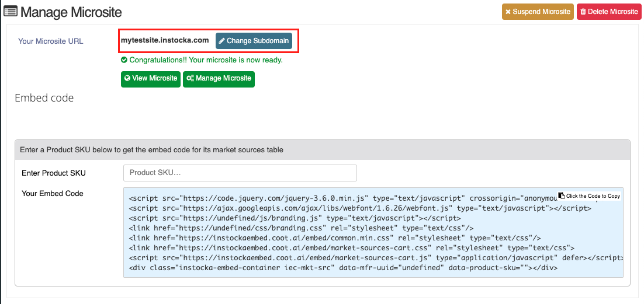The height and width of the screenshot is (304, 644).
Task: Click the panel header about market sources table
Action: (323, 150)
